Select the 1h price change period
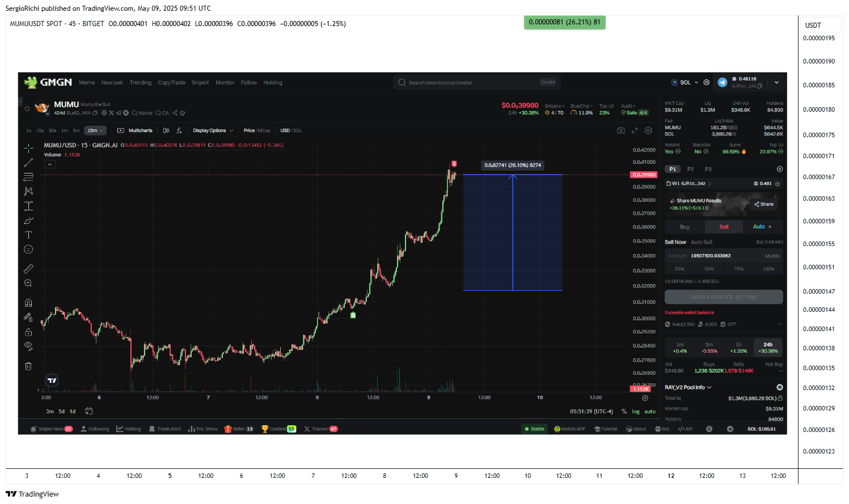Viewport: 849px width, 504px height. (x=738, y=348)
